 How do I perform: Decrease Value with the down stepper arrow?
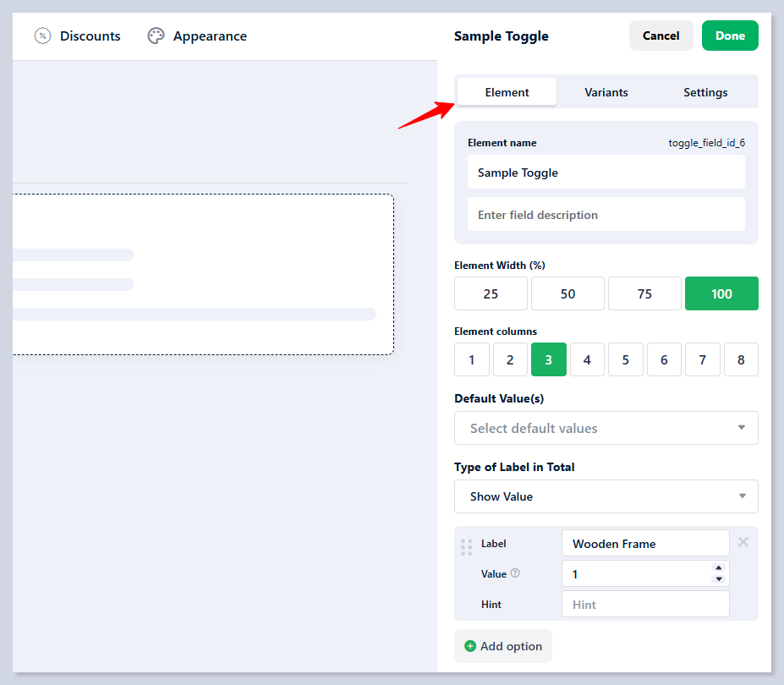point(718,579)
